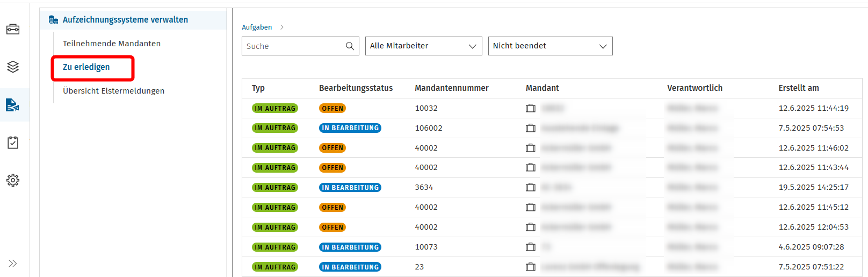Click IM AUFTRAG badge in row 3634

click(x=275, y=187)
